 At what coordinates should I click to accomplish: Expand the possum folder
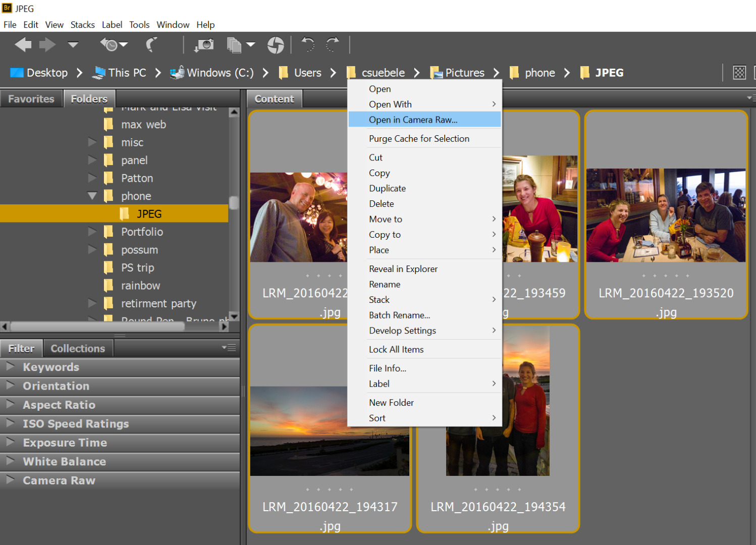[92, 250]
